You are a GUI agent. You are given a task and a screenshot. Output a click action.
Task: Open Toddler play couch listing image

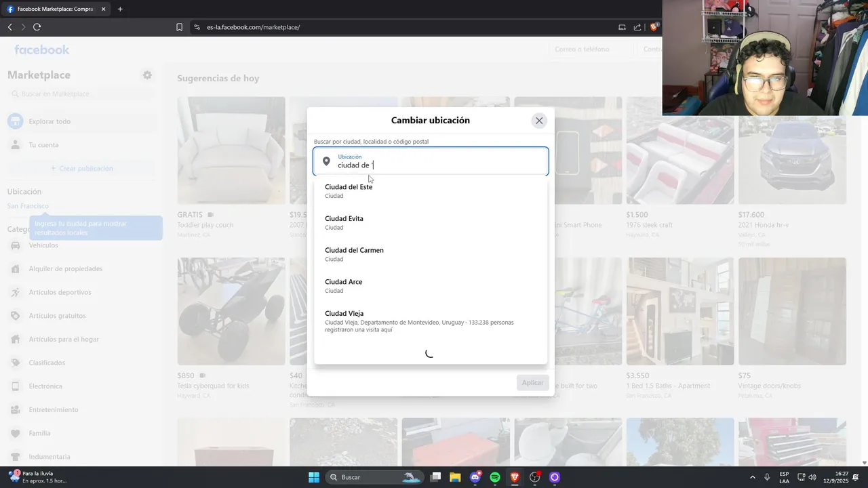coord(231,150)
